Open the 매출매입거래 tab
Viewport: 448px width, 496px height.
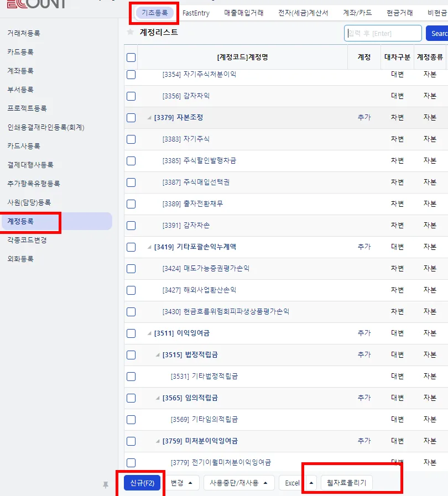[244, 13]
